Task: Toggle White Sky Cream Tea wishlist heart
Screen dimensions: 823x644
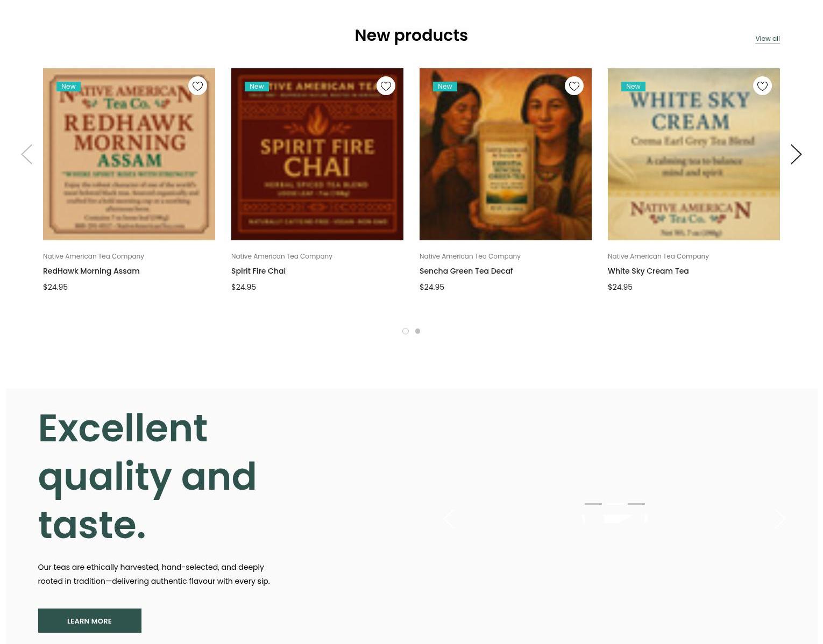Action: tap(762, 86)
